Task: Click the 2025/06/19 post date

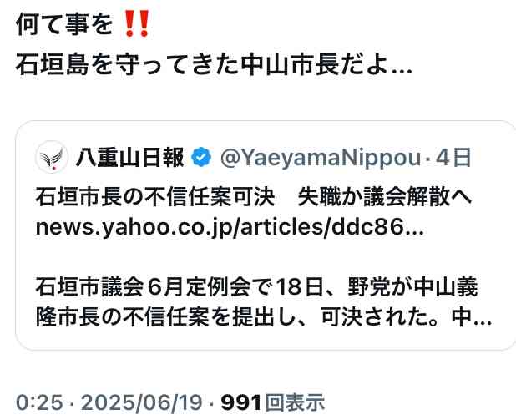Action: click(x=141, y=402)
